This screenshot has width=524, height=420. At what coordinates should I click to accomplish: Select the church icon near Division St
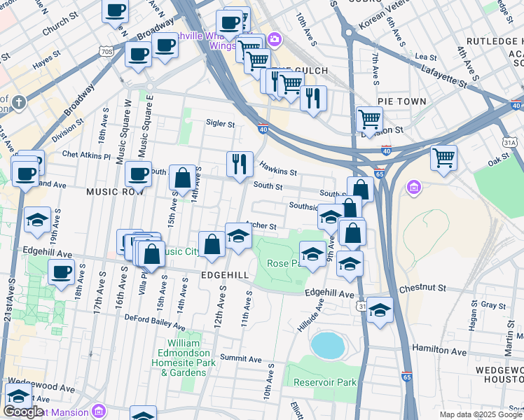coord(18,102)
